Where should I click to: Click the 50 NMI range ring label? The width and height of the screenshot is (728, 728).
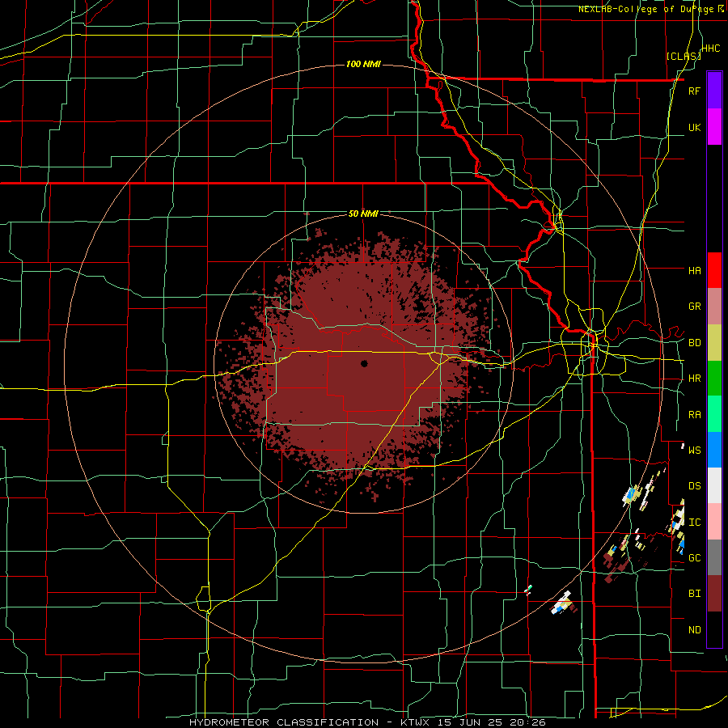click(x=363, y=214)
